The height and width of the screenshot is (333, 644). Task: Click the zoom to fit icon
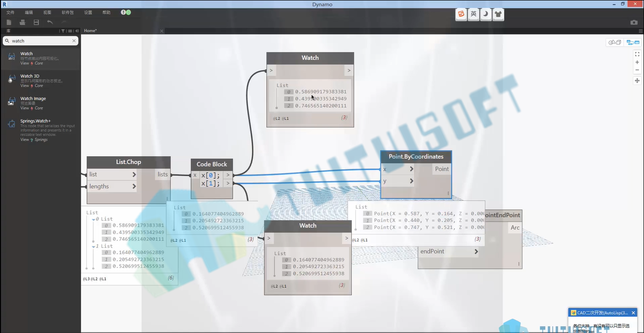(637, 54)
